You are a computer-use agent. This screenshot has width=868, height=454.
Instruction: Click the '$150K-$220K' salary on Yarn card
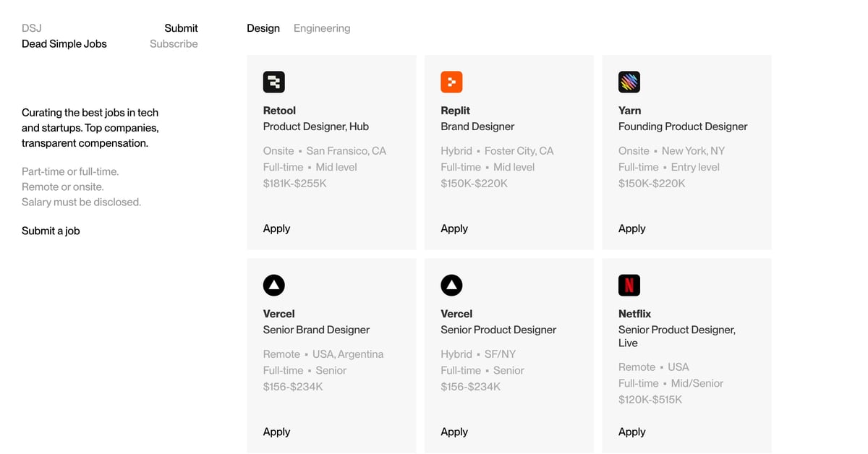[x=652, y=183]
